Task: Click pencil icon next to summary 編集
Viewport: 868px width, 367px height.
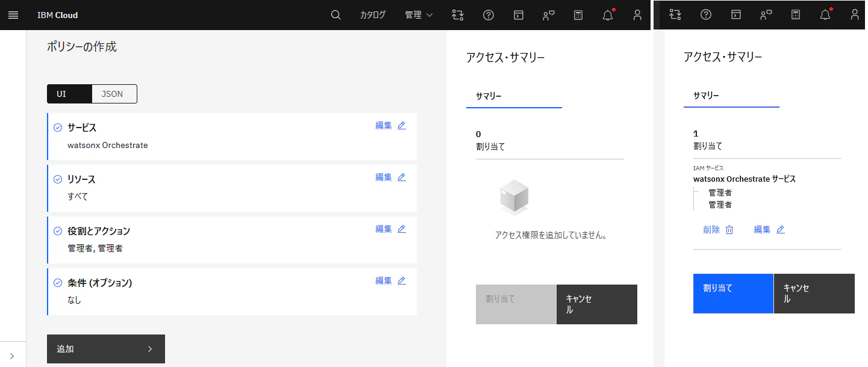Action: pyautogui.click(x=781, y=229)
